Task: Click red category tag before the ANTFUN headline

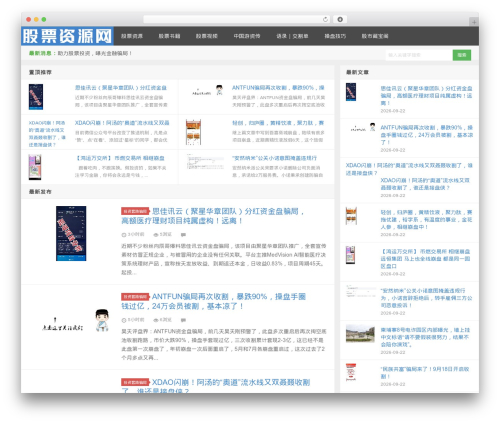Action: pos(135,297)
